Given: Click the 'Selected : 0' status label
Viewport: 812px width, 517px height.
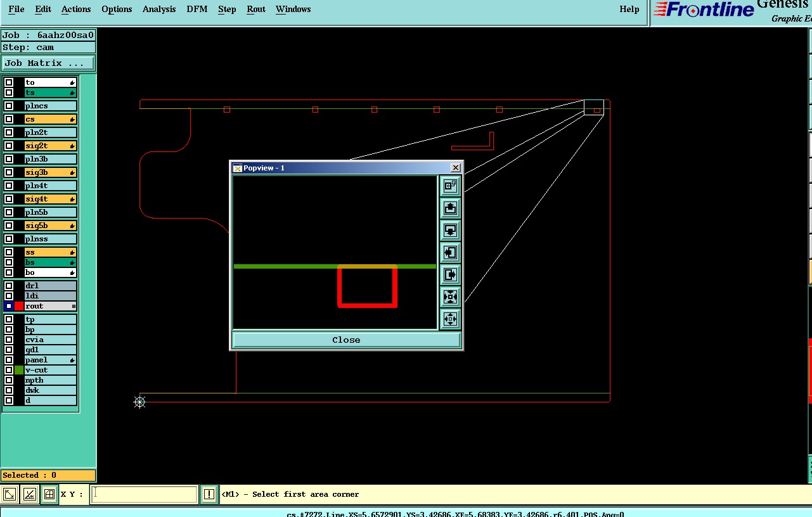Looking at the screenshot, I should pyautogui.click(x=48, y=475).
